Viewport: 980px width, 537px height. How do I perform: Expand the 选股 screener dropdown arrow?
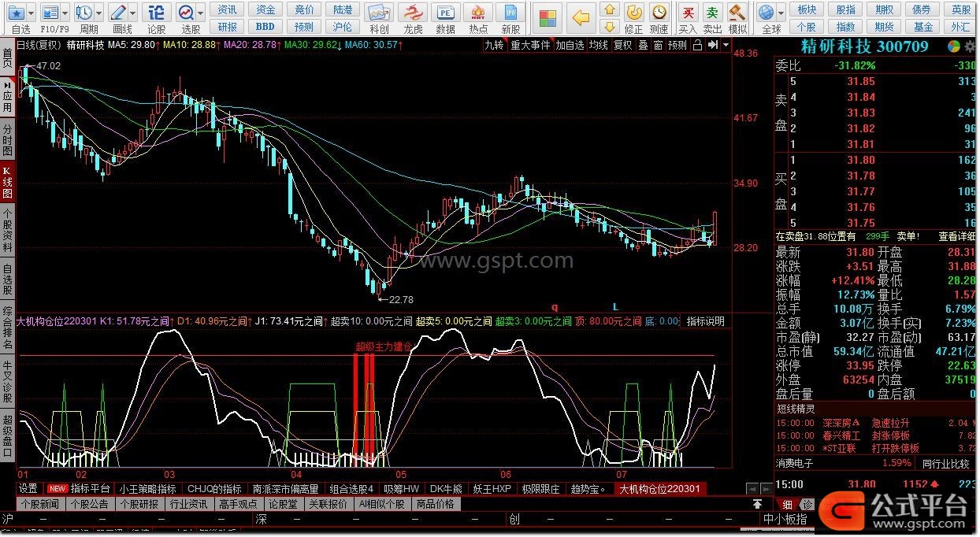click(201, 13)
